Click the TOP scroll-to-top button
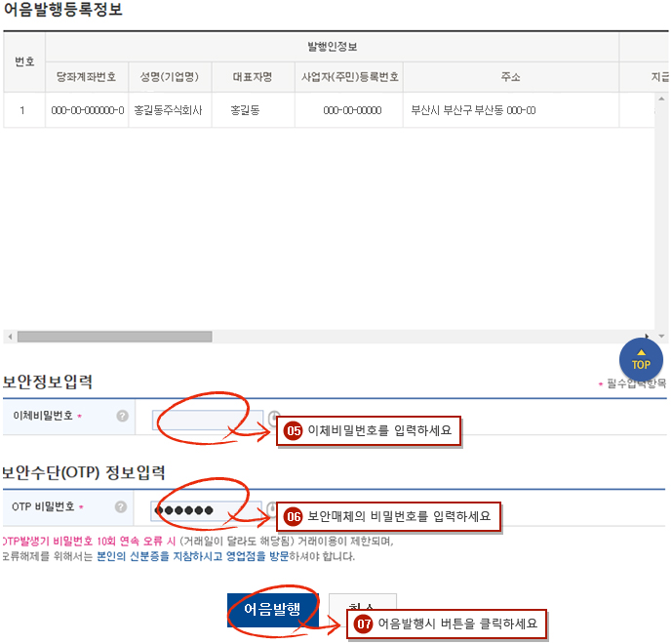Image resolution: width=672 pixels, height=644 pixels. point(641,358)
